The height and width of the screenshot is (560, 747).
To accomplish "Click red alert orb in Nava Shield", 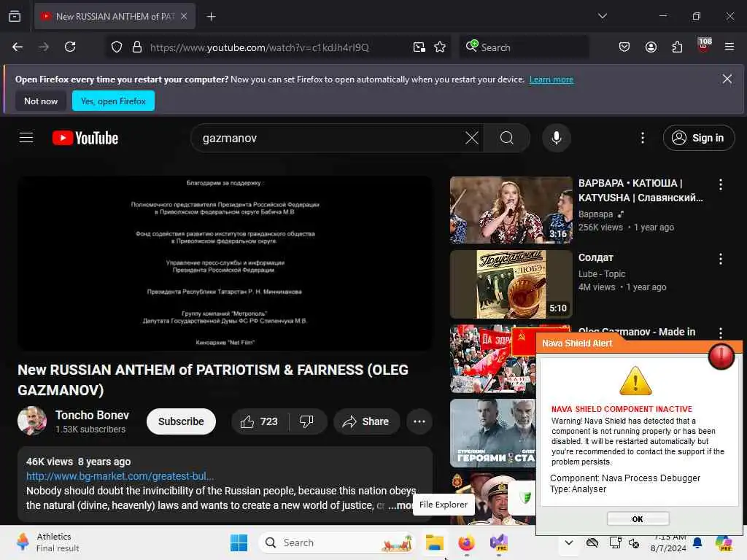I will click(721, 355).
